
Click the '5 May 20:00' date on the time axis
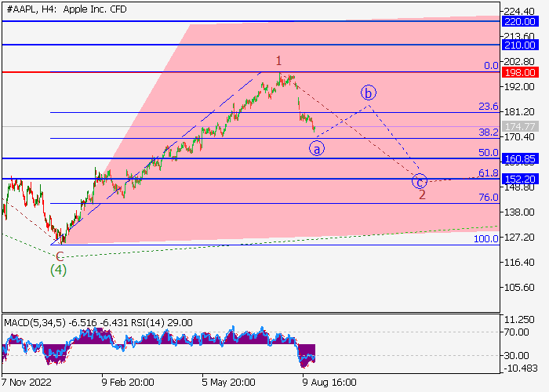pyautogui.click(x=228, y=383)
